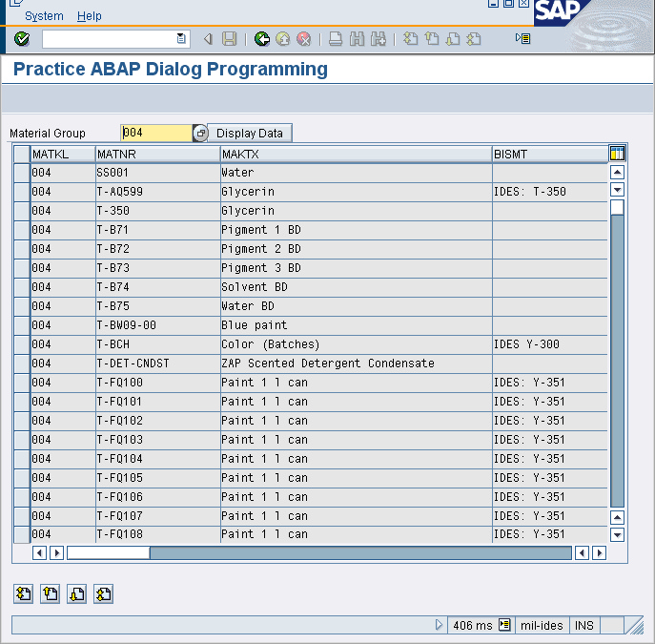Viewport: 655px width, 644px height.
Task: Click the yellow Exit up-arrow icon
Action: (x=283, y=39)
